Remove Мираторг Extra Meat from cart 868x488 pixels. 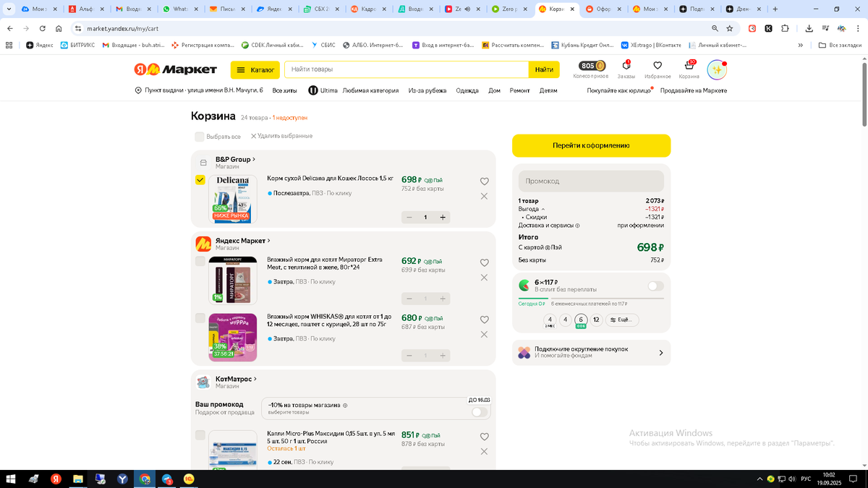485,277
